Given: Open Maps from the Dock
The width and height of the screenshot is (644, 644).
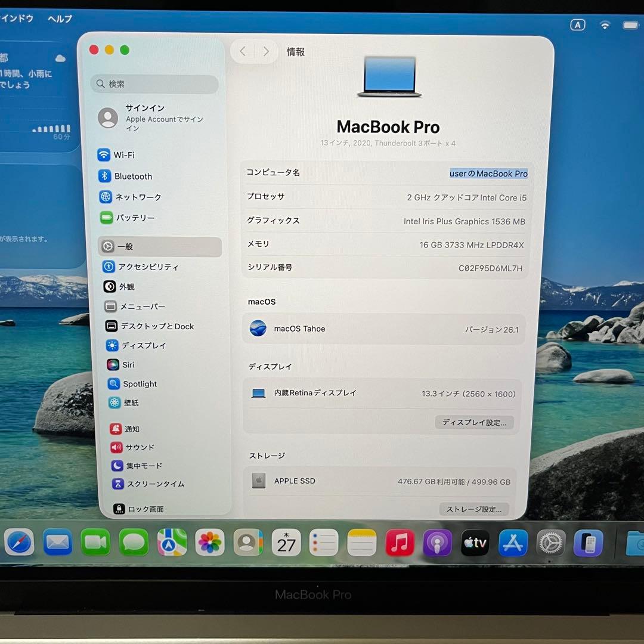Looking at the screenshot, I should [172, 543].
